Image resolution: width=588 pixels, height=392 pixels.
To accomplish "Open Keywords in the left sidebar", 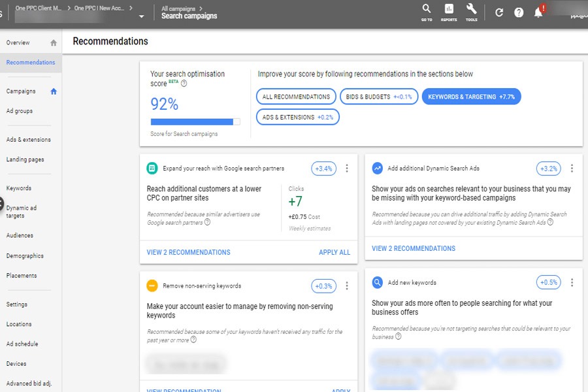I will [19, 188].
